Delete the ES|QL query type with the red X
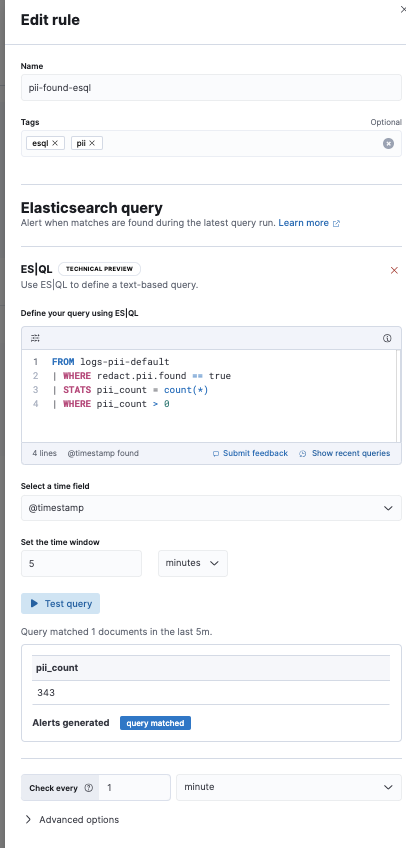 tap(394, 270)
